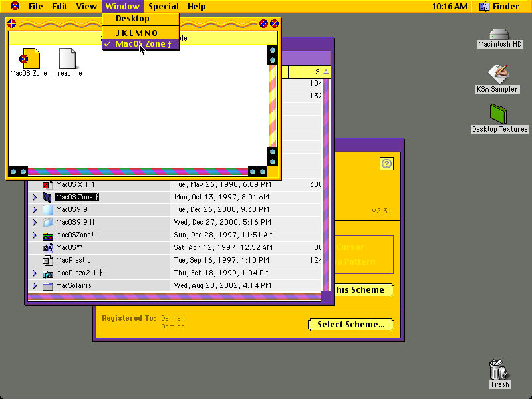Select the Macintosh HD disk icon

(x=499, y=35)
